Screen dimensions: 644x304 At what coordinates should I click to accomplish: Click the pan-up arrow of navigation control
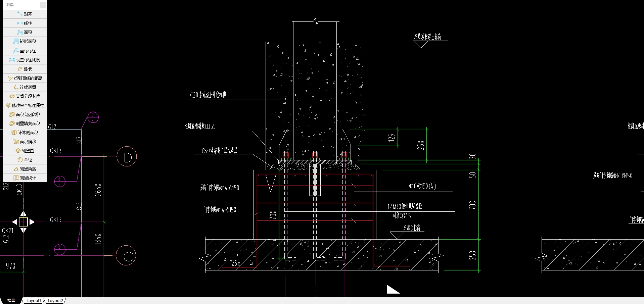(23, 213)
